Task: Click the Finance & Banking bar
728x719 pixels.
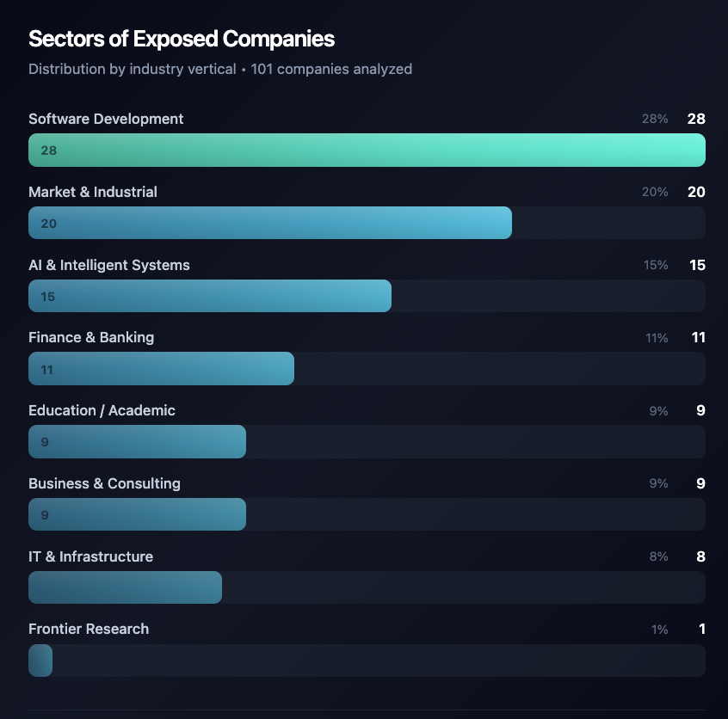Action: click(161, 369)
